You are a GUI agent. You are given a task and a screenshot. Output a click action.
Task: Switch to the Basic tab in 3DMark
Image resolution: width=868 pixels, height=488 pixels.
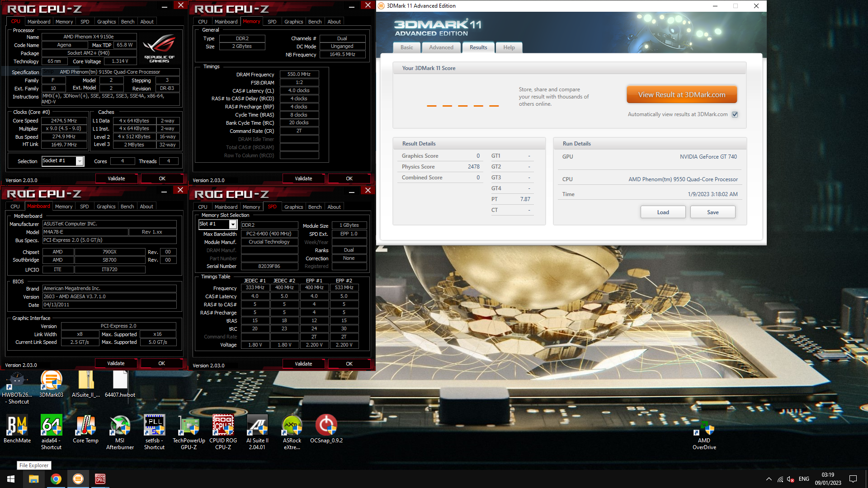[406, 47]
